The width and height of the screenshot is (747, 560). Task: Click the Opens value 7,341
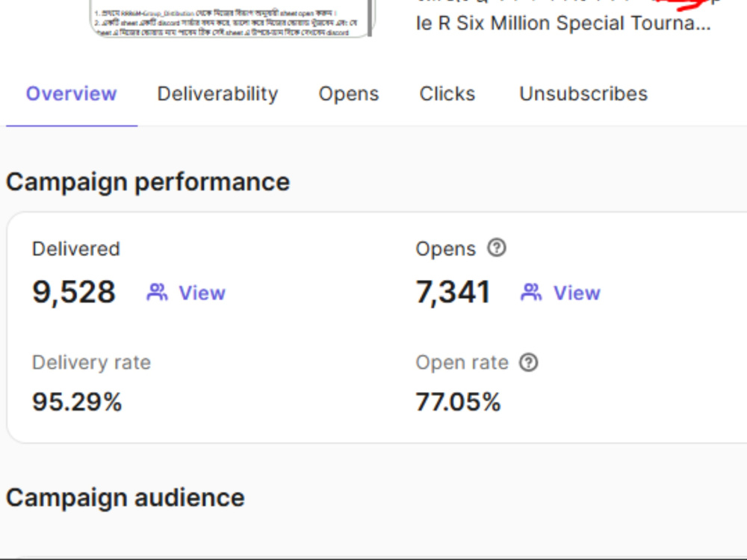[453, 291]
